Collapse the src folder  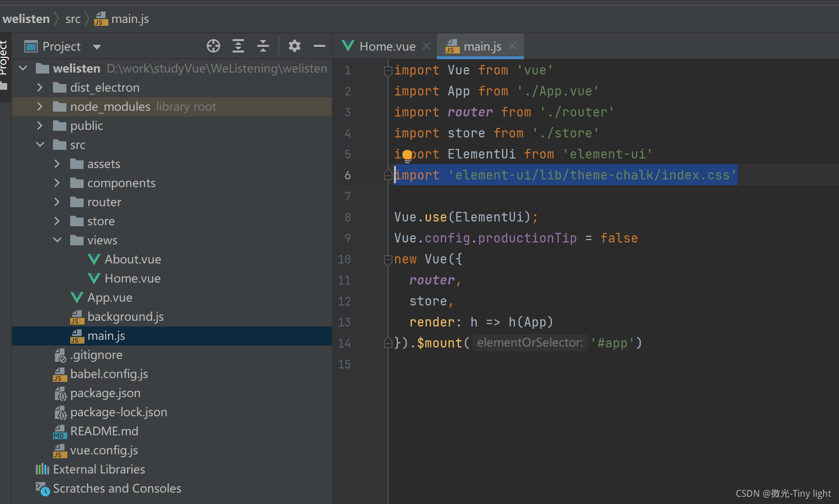coord(40,145)
